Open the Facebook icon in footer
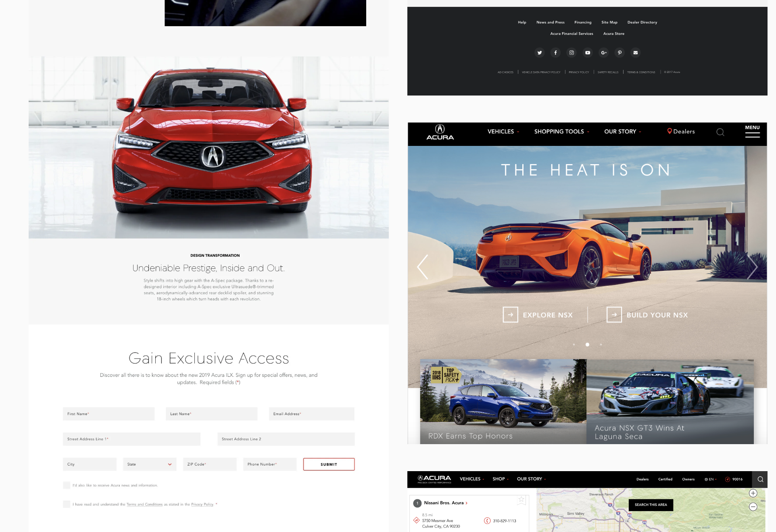Image resolution: width=776 pixels, height=532 pixels. coord(555,53)
